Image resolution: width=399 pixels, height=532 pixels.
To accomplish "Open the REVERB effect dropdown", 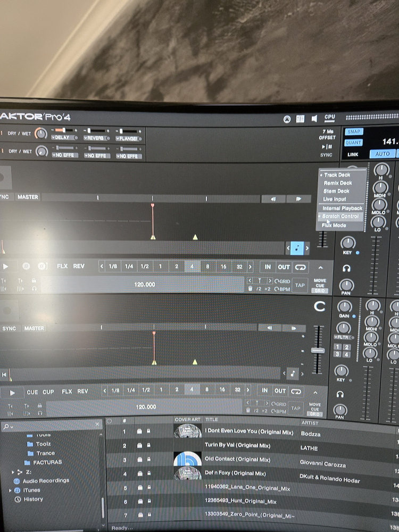I will pyautogui.click(x=97, y=138).
